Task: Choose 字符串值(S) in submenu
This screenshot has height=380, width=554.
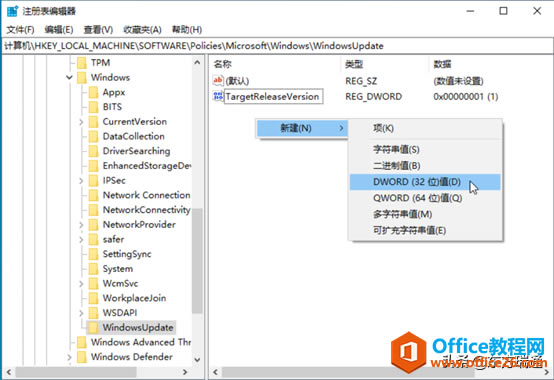Action: coord(425,150)
